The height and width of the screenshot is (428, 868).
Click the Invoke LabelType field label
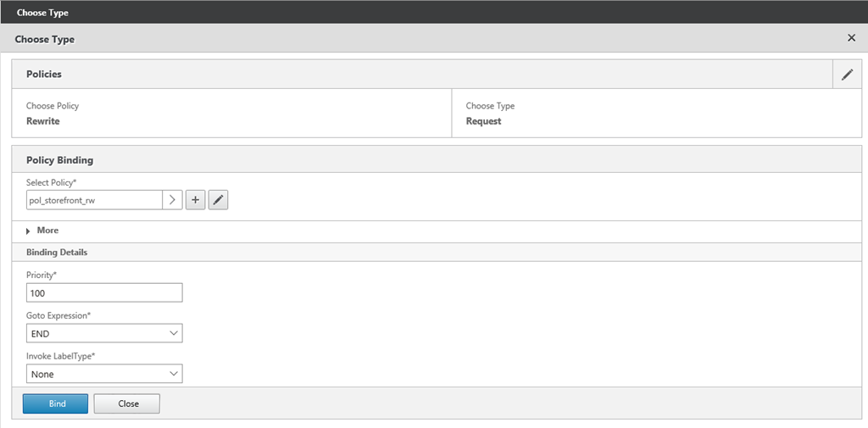(61, 356)
